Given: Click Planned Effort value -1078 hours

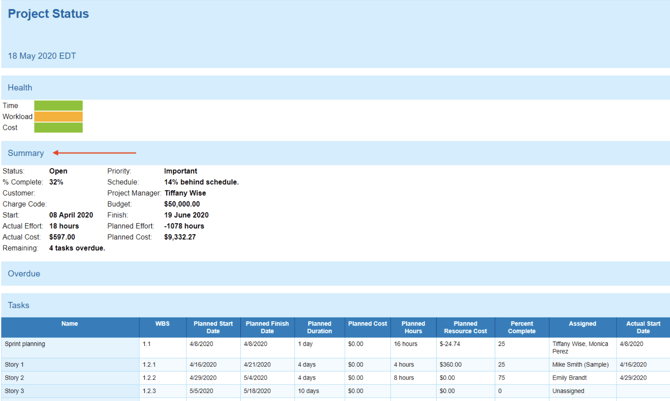Looking at the screenshot, I should 184,226.
